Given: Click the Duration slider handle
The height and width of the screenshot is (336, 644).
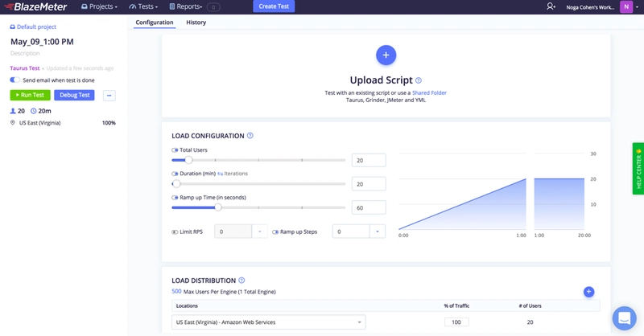Looking at the screenshot, I should click(x=176, y=184).
